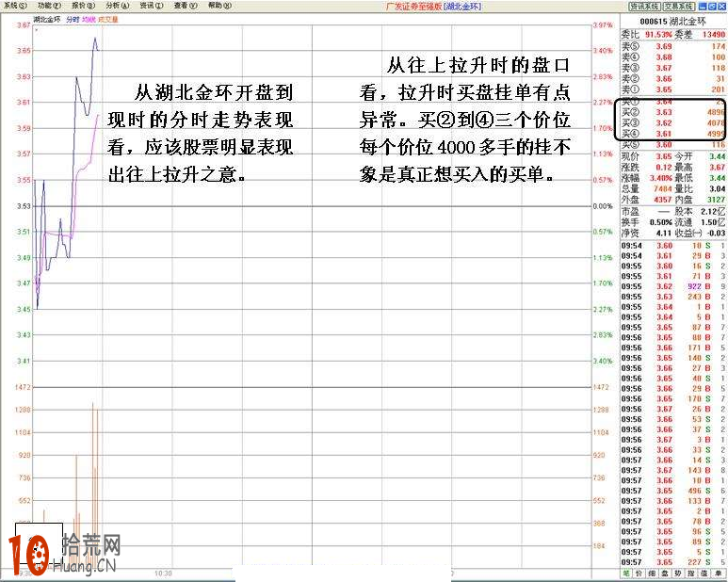
Task: Click the 资讯系统 button
Action: [x=644, y=7]
